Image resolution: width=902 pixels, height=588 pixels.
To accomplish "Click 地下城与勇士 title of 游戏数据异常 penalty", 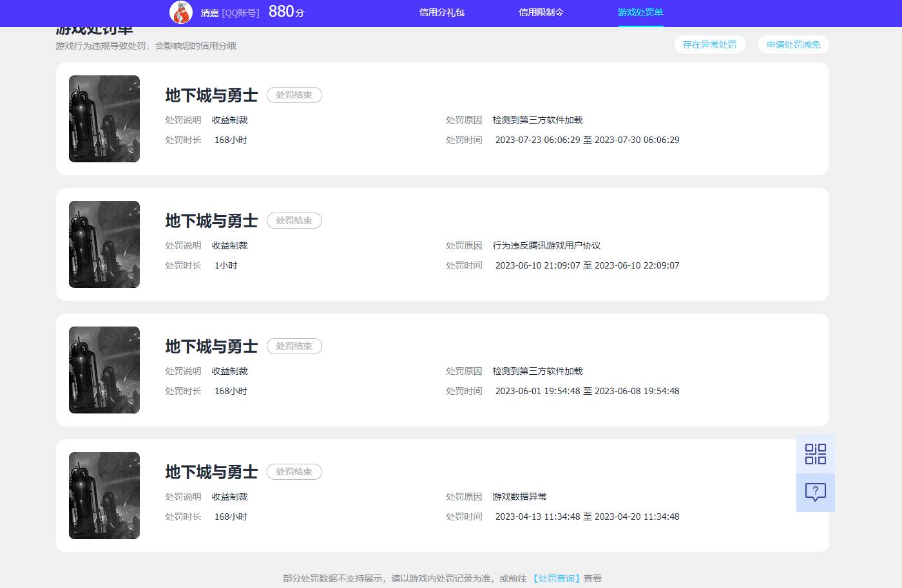I will pyautogui.click(x=211, y=472).
